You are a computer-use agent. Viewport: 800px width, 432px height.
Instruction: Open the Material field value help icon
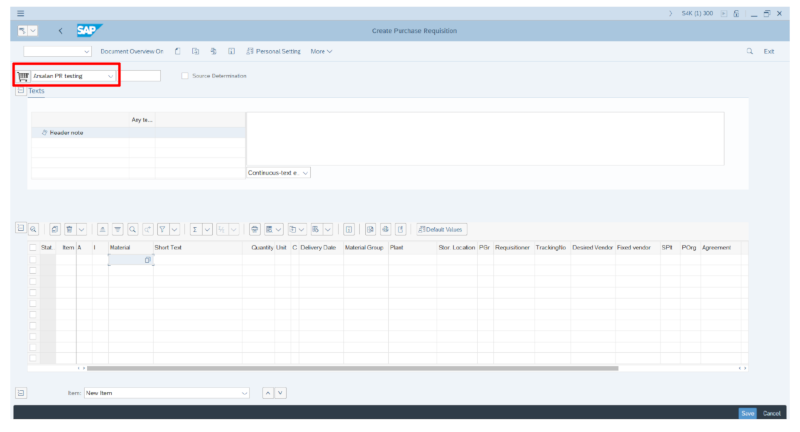pyautogui.click(x=147, y=260)
